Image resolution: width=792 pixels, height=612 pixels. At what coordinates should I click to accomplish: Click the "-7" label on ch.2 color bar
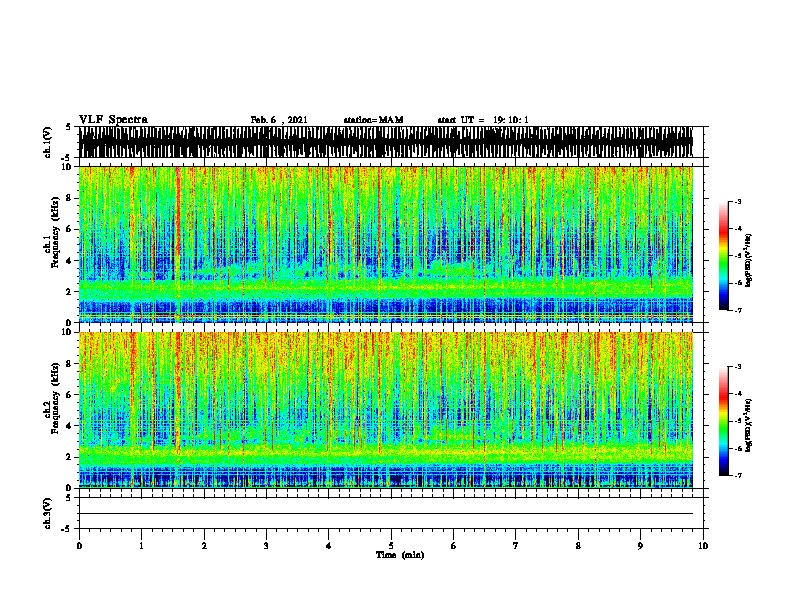[737, 476]
